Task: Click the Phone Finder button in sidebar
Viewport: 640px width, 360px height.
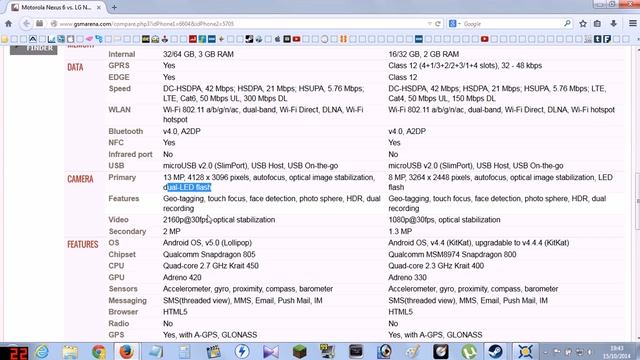Action: tap(33, 49)
